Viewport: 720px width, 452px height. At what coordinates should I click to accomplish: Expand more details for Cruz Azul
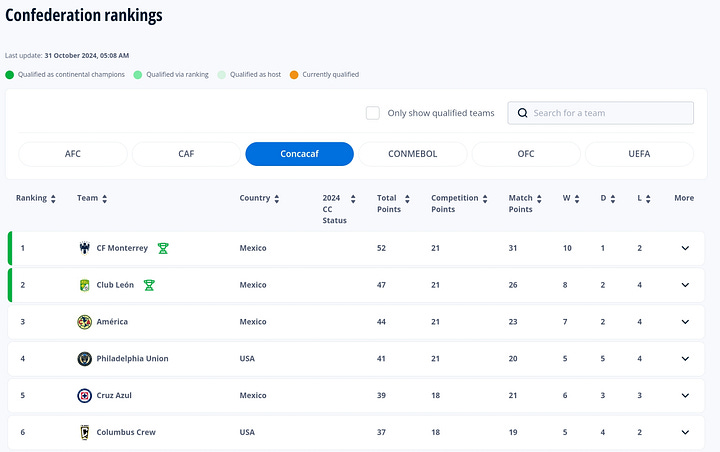click(x=685, y=396)
